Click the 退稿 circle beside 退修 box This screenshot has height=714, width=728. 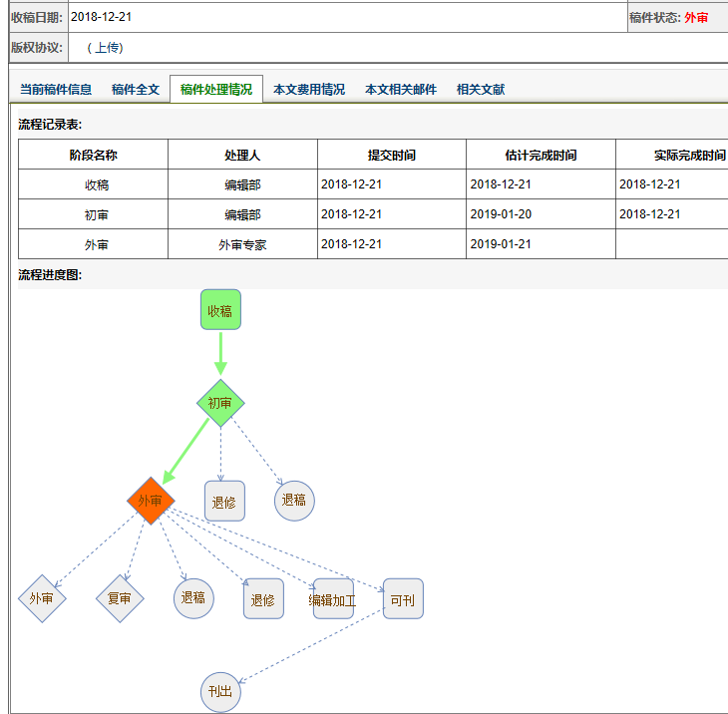tap(294, 501)
